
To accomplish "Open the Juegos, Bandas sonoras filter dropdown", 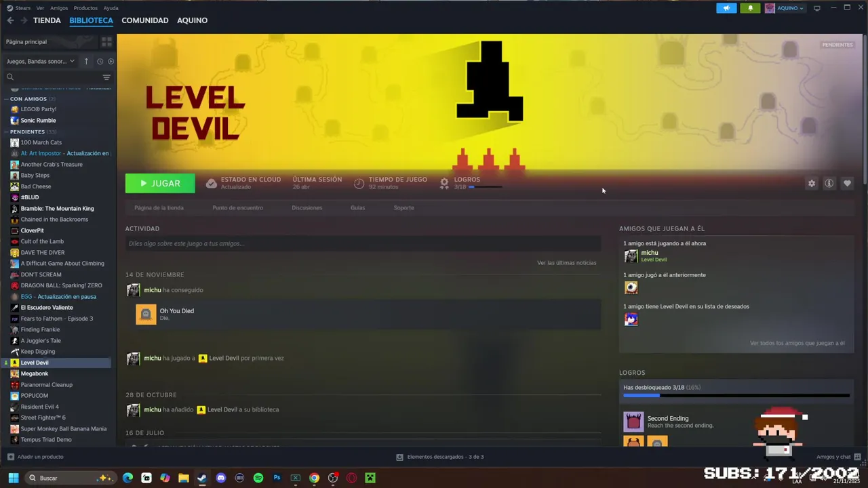I will pos(41,61).
